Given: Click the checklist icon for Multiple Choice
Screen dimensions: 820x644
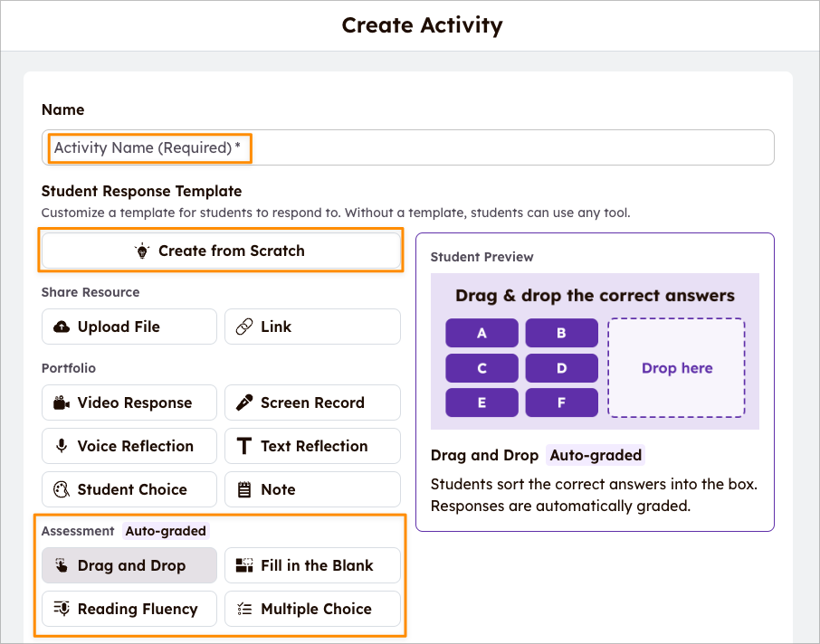Looking at the screenshot, I should [x=244, y=609].
